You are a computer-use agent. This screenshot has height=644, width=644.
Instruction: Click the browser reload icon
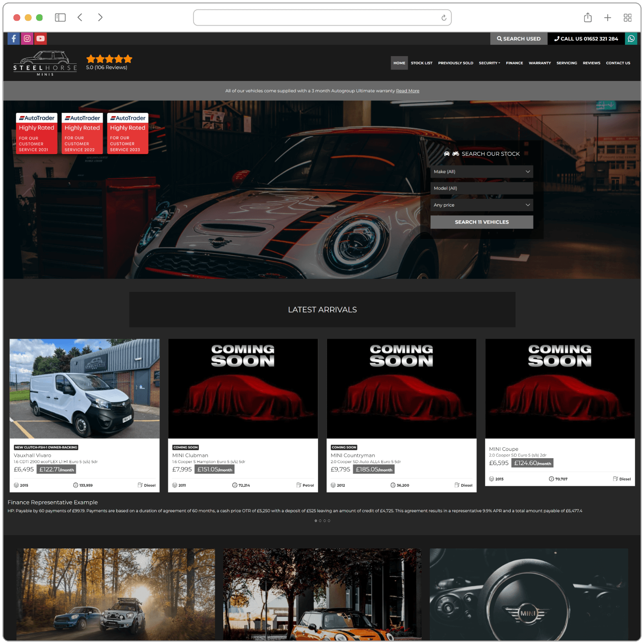click(444, 18)
